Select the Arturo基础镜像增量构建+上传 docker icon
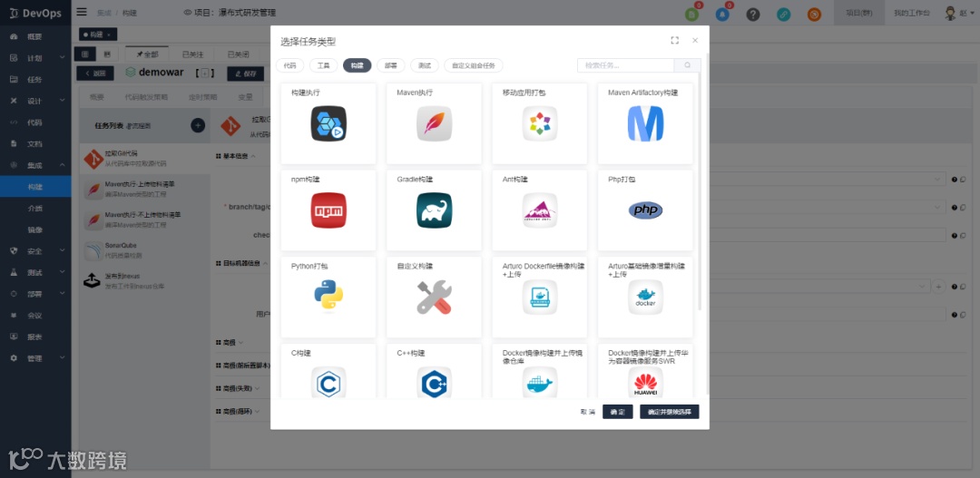Viewport: 980px width, 478px height. click(x=646, y=298)
